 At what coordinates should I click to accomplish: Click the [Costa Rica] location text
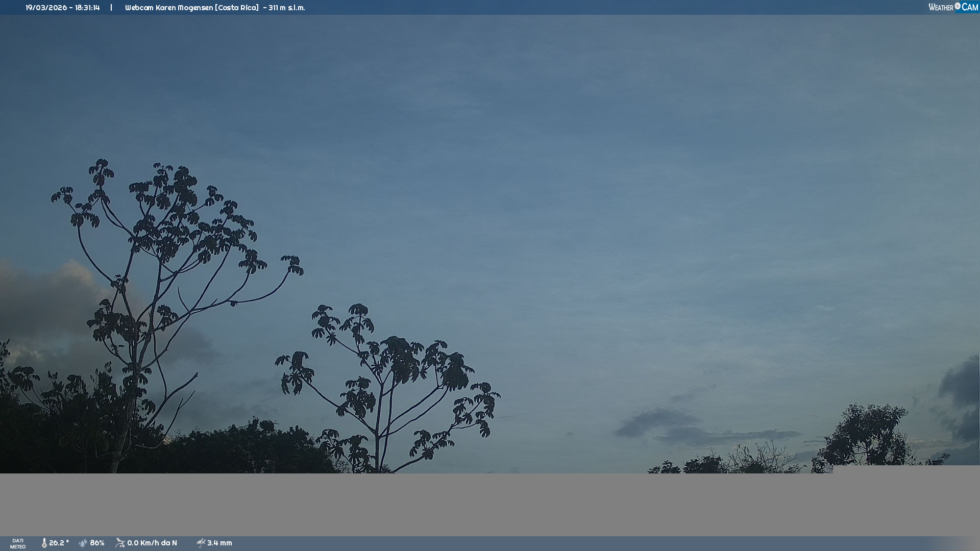[x=237, y=8]
